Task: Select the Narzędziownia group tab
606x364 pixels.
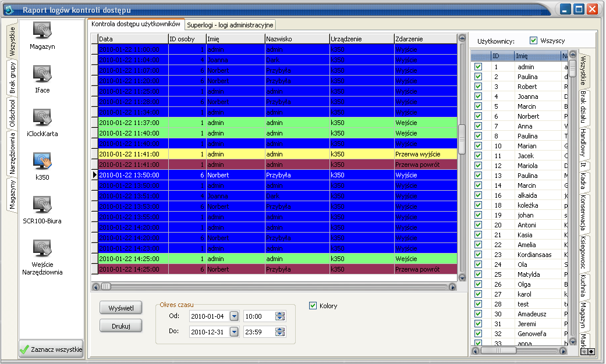Action: (12, 154)
